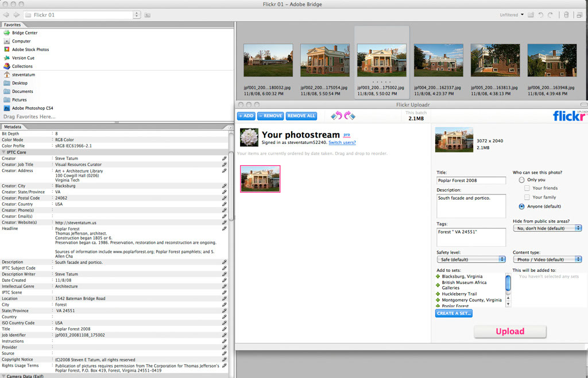
Task: Add photo to Montgomery County, Virginia set
Action: tap(438, 300)
